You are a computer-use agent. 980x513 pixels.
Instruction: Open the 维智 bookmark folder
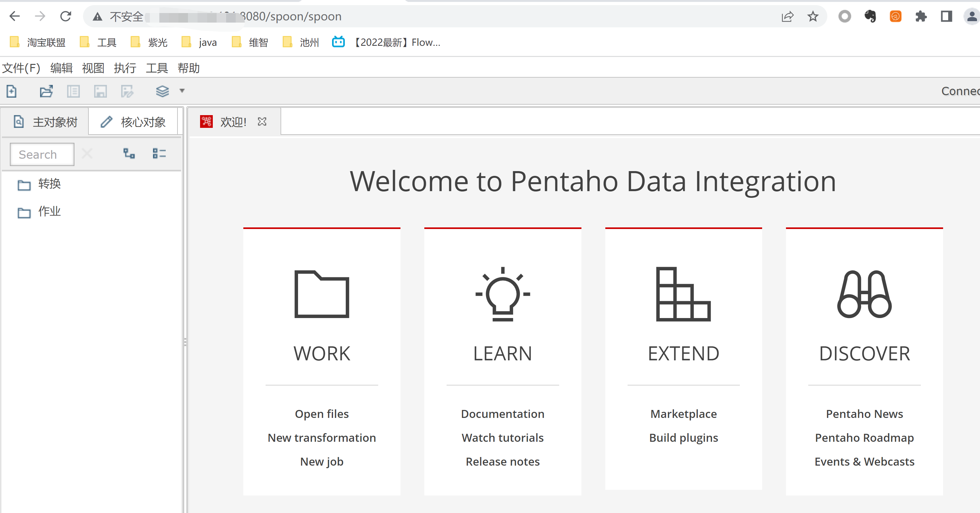click(250, 42)
